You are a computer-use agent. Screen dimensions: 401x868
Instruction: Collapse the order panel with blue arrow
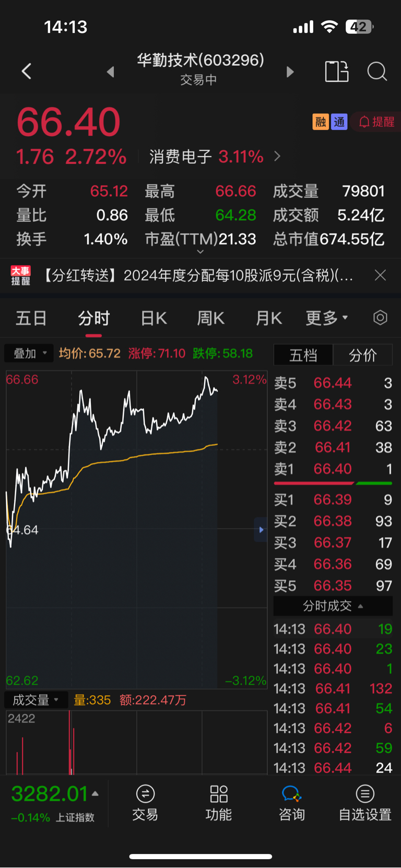261,530
